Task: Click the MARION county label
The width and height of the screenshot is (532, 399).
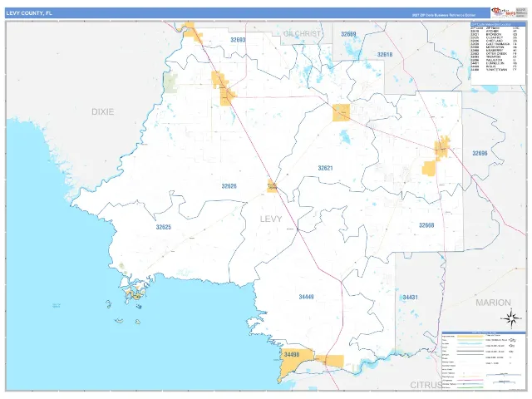Action: [493, 303]
